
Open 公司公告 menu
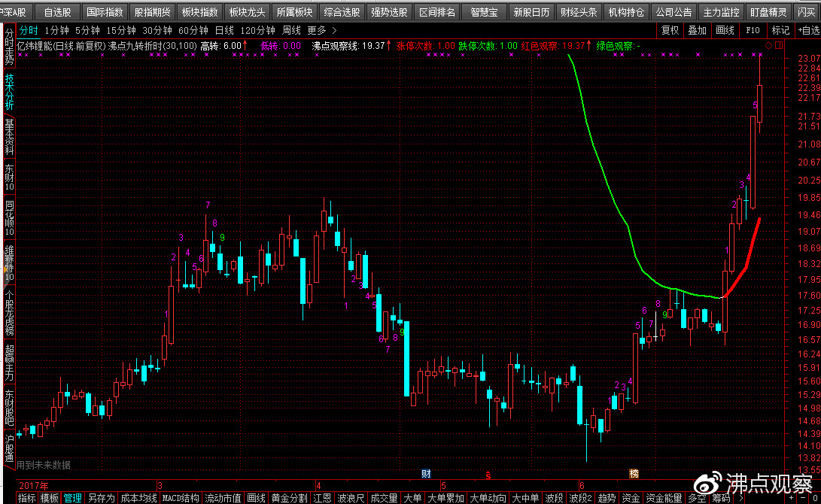pos(674,11)
